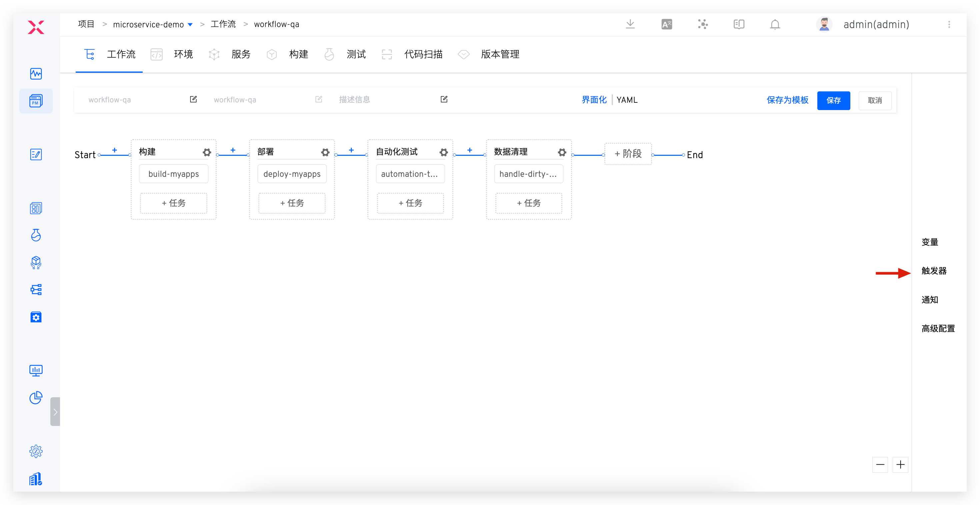Add 任务 in the 构建 stage
The width and height of the screenshot is (980, 505).
173,203
